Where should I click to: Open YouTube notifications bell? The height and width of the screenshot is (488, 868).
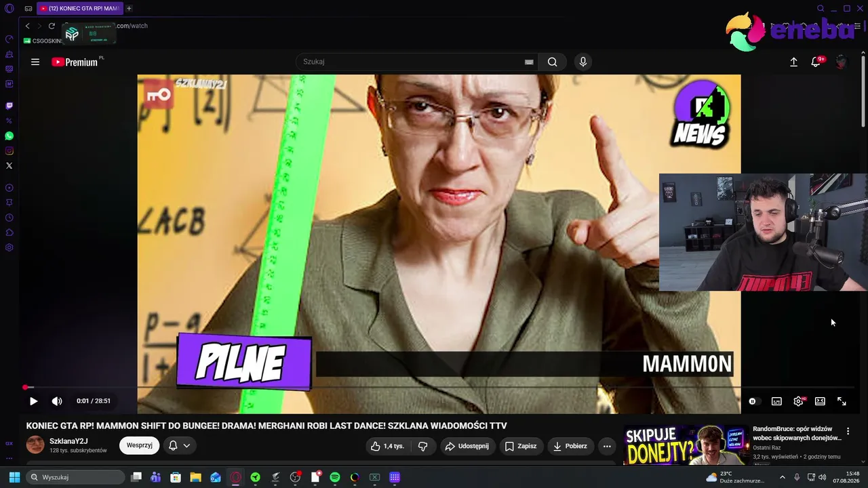tap(816, 62)
